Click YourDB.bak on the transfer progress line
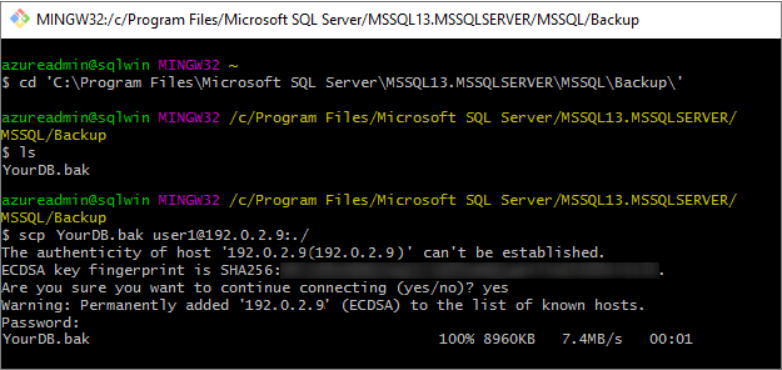This screenshot has height=370, width=782. point(46,340)
